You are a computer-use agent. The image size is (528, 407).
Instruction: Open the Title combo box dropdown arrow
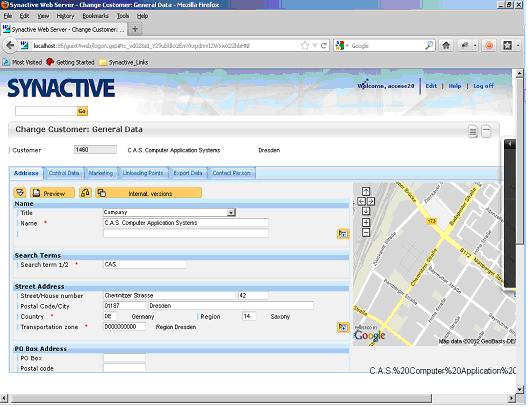[231, 212]
